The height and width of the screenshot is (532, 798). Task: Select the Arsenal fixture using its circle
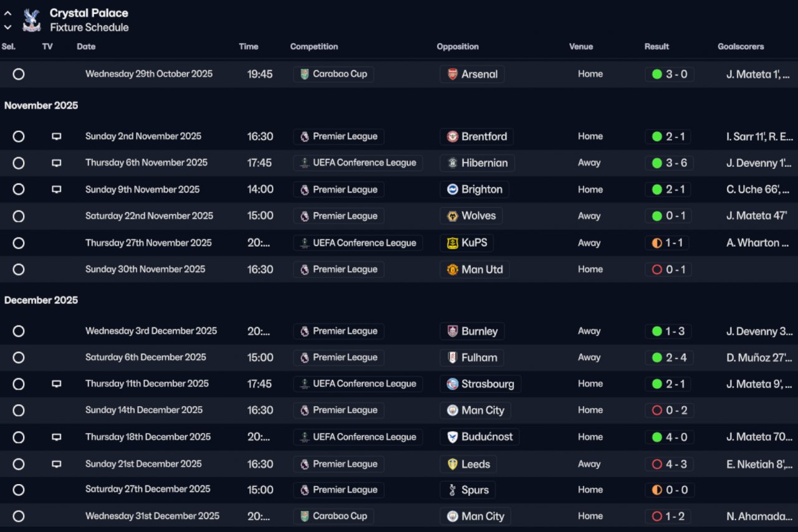19,74
